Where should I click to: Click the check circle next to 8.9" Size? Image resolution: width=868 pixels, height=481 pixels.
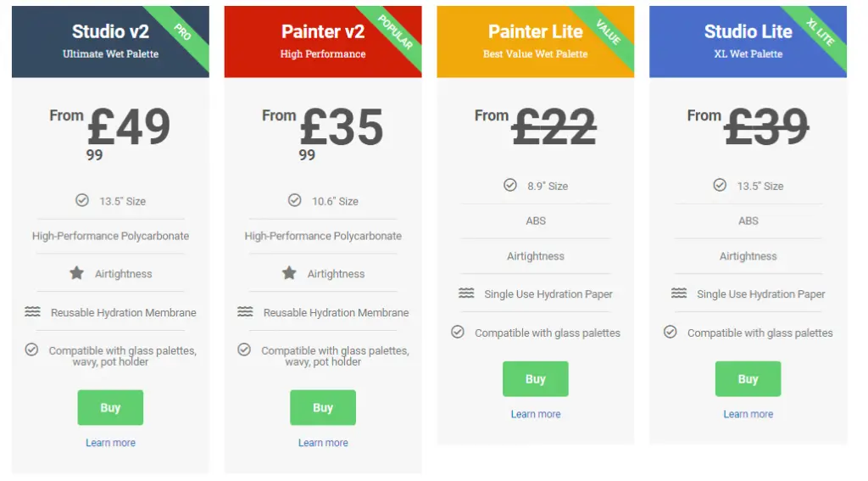509,185
